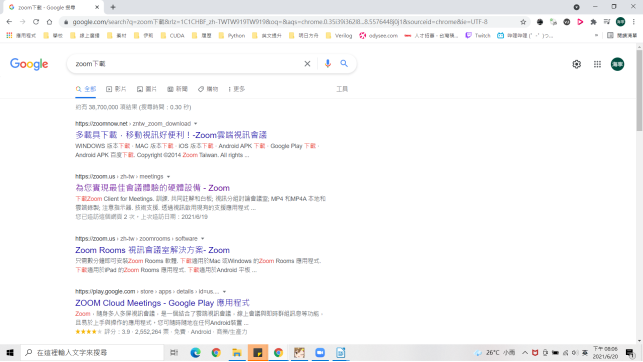The width and height of the screenshot is (643, 362).
Task: Open the Verilog bookmark folder
Action: [339, 36]
